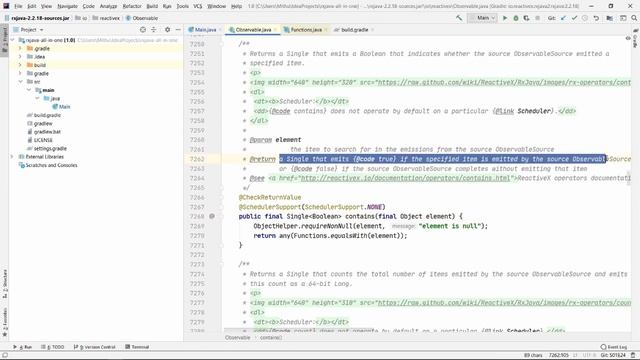Screen dimensions: 640x360
Task: Commit changes with green checkmark icon
Action: pyautogui.click(x=574, y=18)
